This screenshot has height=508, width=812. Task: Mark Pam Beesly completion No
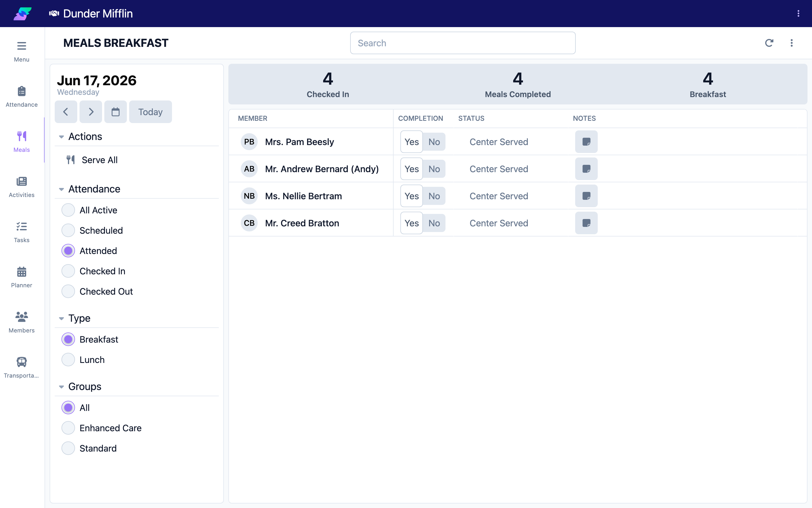tap(434, 142)
